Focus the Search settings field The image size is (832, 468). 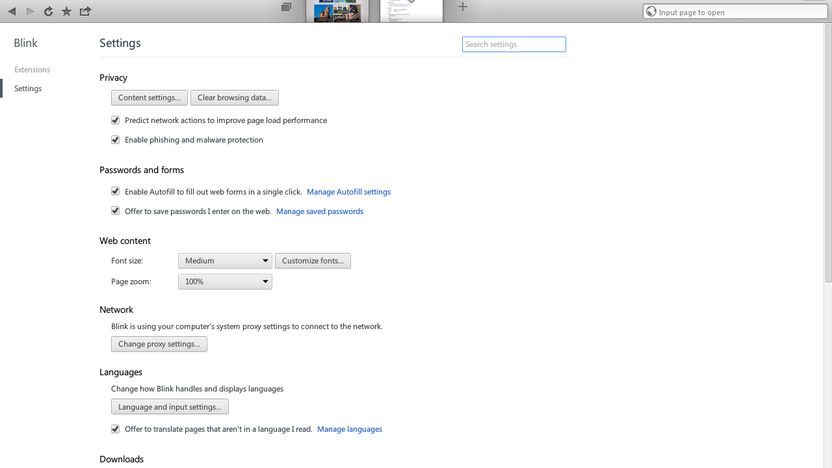(x=514, y=44)
